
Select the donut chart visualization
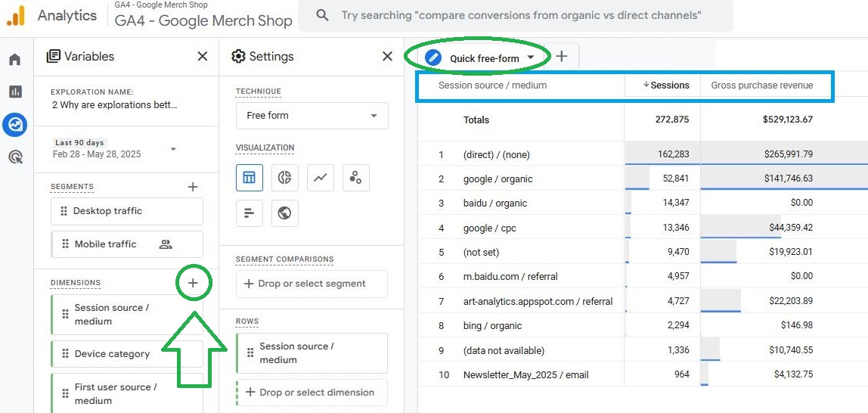(284, 178)
